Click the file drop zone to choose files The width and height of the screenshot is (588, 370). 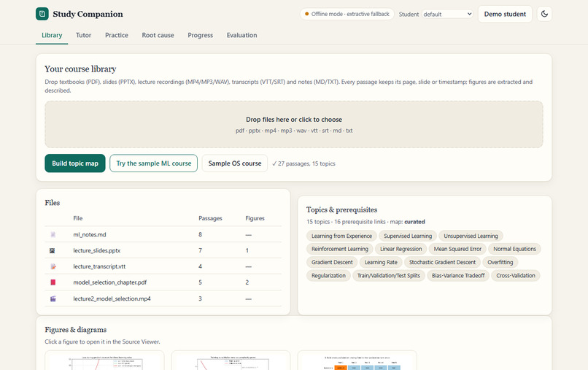coord(294,124)
